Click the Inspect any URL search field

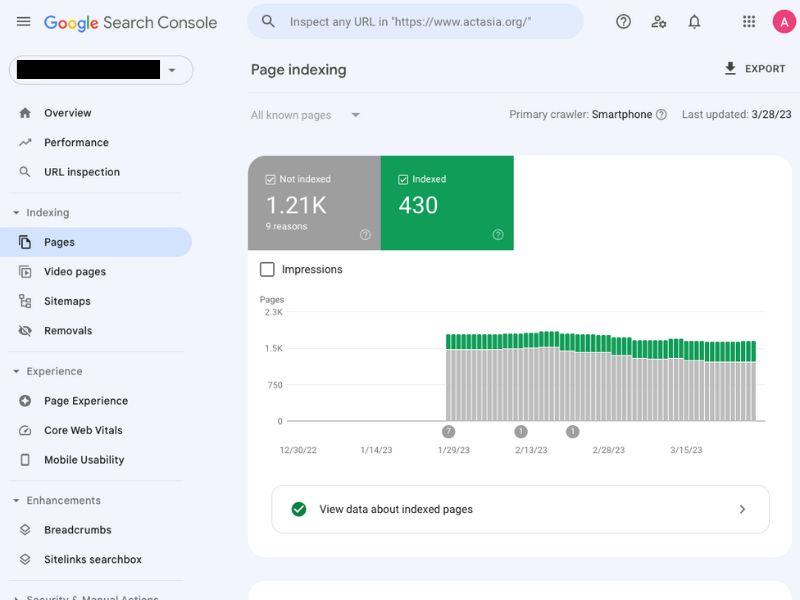pyautogui.click(x=415, y=21)
